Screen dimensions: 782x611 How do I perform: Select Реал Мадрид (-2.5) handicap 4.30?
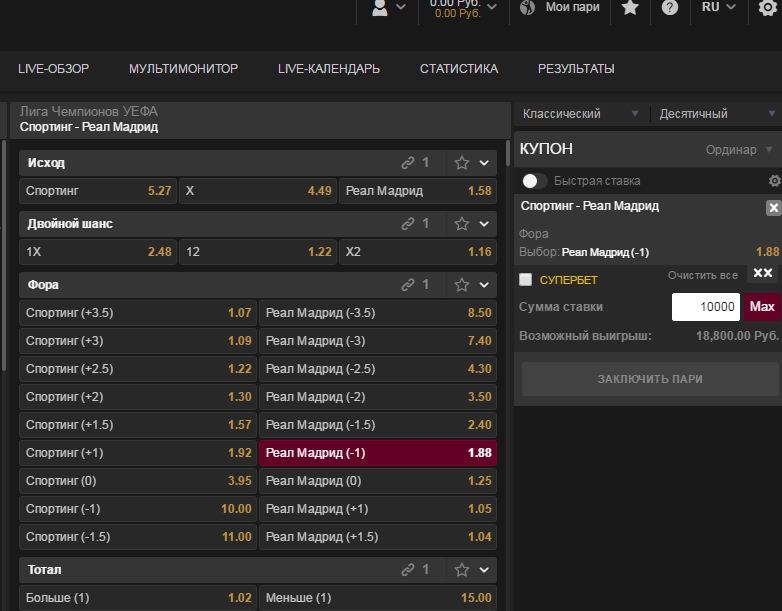(x=378, y=369)
